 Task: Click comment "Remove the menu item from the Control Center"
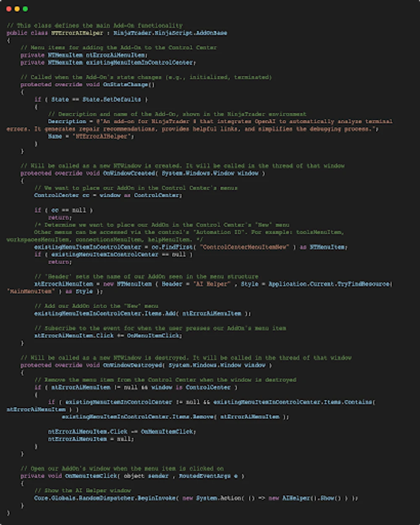(x=165, y=380)
